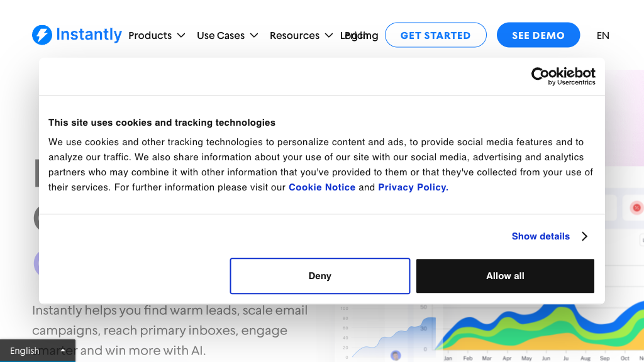Click the Cookiebot by Usercentrics logo

(x=563, y=76)
